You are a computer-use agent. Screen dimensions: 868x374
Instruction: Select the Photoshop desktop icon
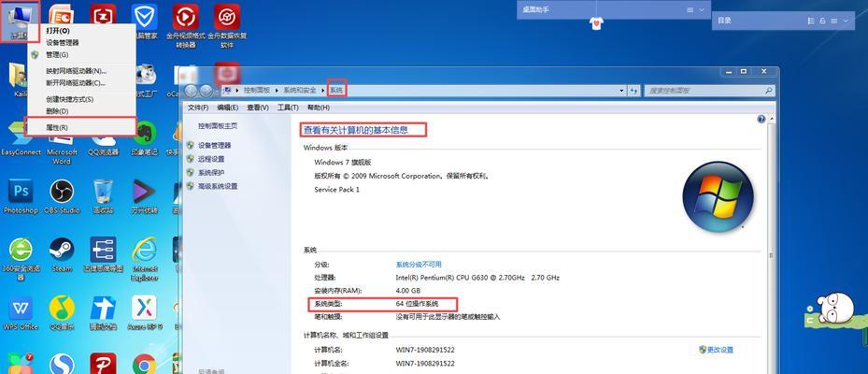[21, 196]
